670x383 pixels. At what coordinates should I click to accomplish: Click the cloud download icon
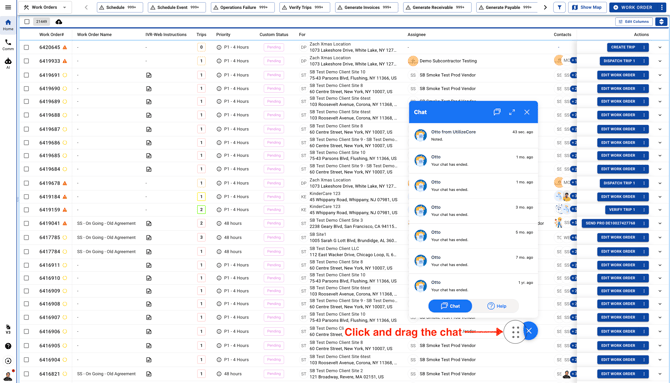[59, 21]
